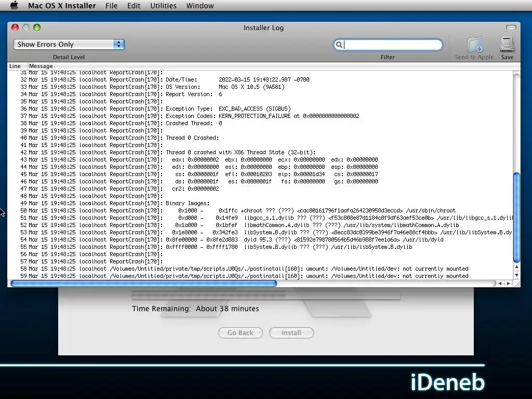The image size is (532, 399).
Task: Close the Installer Log window
Action: [15, 28]
